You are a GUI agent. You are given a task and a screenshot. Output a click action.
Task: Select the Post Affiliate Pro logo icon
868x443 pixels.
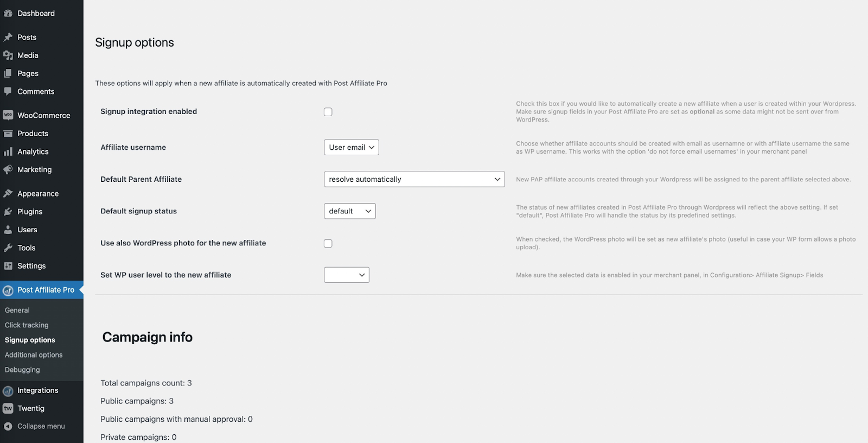click(8, 290)
